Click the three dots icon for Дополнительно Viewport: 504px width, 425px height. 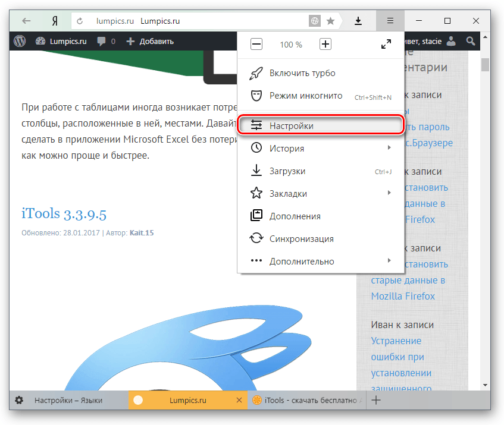click(256, 260)
